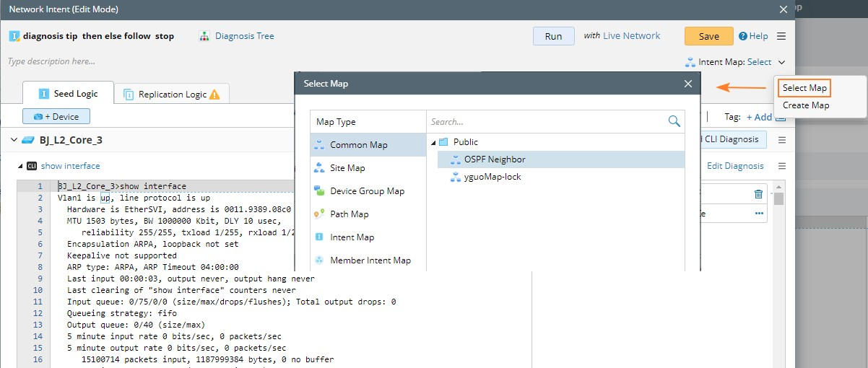Close the Select Map dialog
The height and width of the screenshot is (368, 868).
688,84
